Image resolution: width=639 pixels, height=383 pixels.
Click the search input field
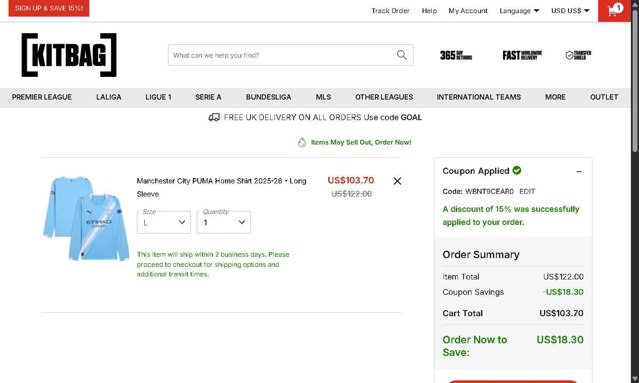282,55
